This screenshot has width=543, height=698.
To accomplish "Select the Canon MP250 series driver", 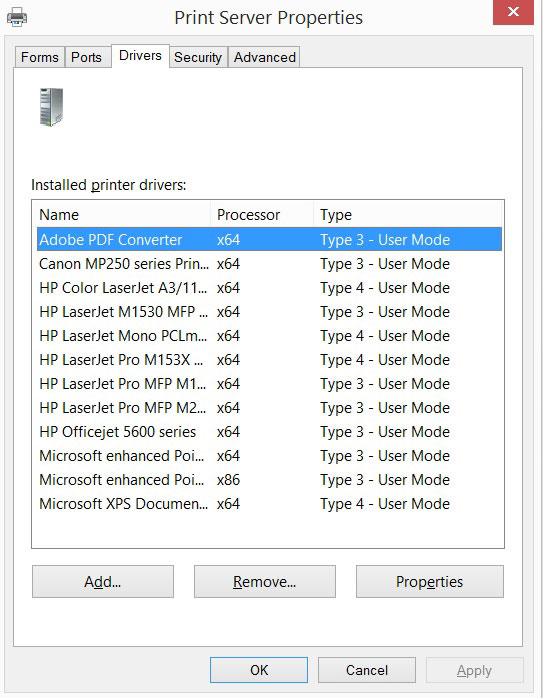I will tap(269, 264).
